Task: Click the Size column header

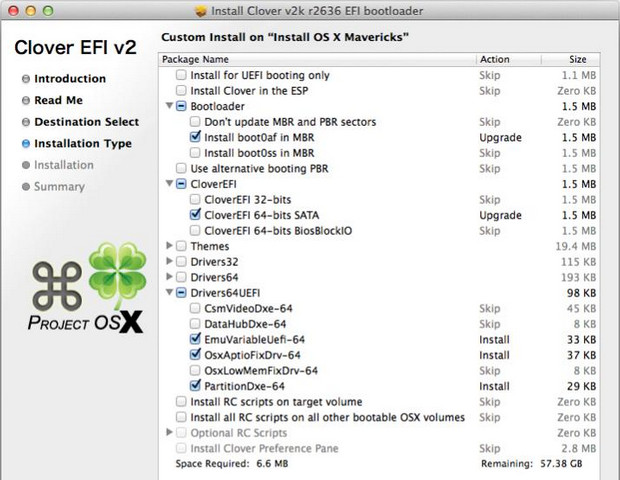Action: (x=578, y=59)
